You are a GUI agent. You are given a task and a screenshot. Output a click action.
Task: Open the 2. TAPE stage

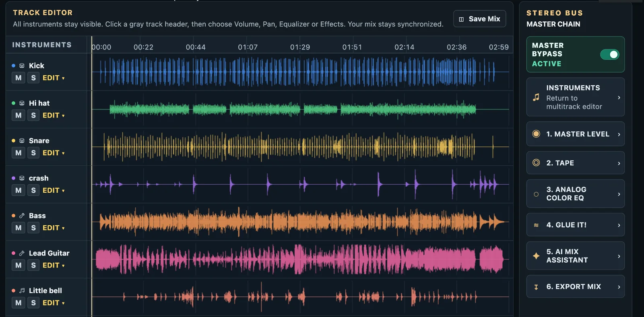pos(576,163)
